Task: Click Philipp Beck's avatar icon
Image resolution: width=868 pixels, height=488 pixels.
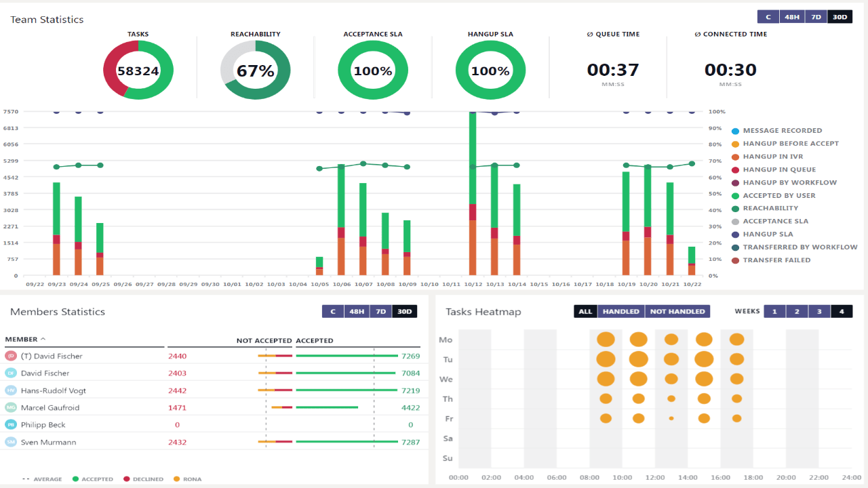Action: tap(11, 424)
